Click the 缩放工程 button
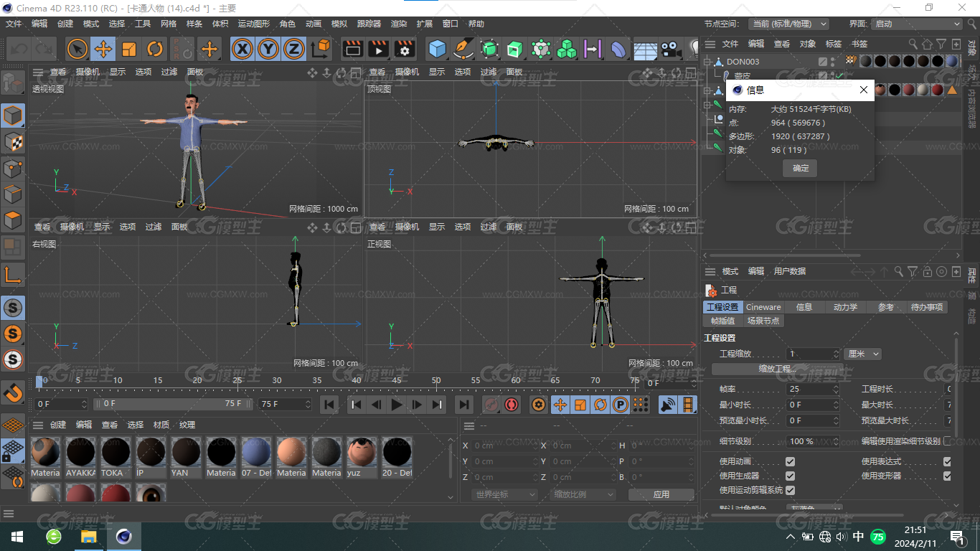Image resolution: width=980 pixels, height=551 pixels. (778, 369)
